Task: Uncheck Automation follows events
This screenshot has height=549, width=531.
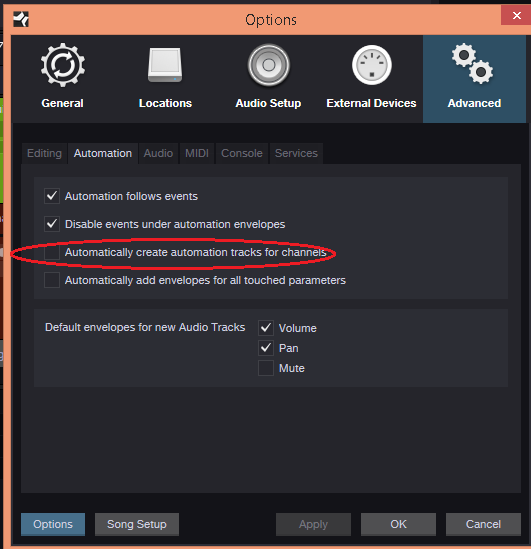Action: pyautogui.click(x=52, y=196)
